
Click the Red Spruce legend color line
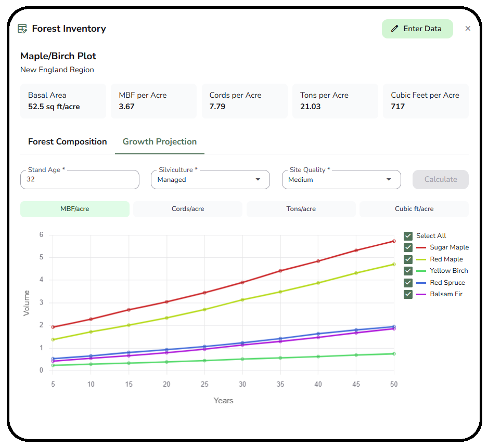click(x=421, y=283)
